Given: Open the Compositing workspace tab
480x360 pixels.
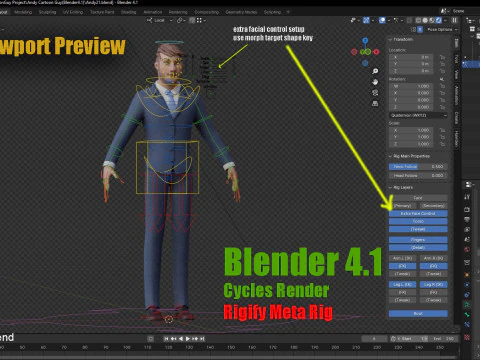Looking at the screenshot, I should [207, 12].
